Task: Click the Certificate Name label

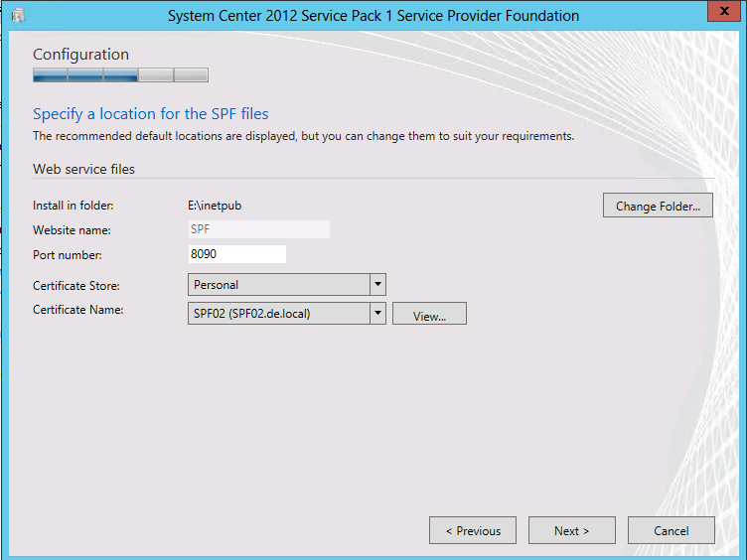Action: (x=76, y=310)
